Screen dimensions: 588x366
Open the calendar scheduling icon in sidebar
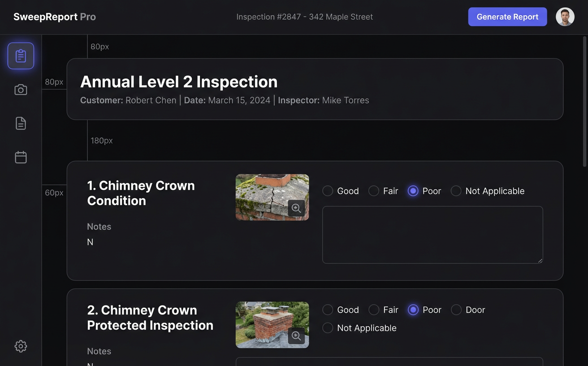(x=21, y=157)
